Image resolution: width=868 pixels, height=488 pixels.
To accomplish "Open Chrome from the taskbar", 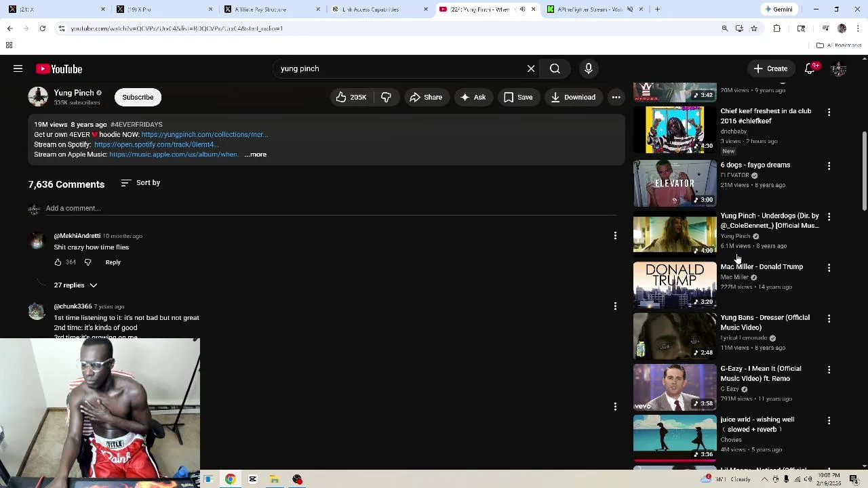I will coord(231,479).
